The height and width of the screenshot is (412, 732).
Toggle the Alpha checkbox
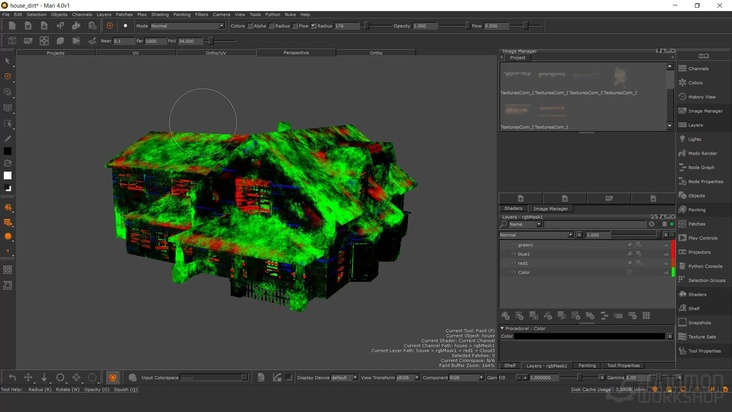250,26
